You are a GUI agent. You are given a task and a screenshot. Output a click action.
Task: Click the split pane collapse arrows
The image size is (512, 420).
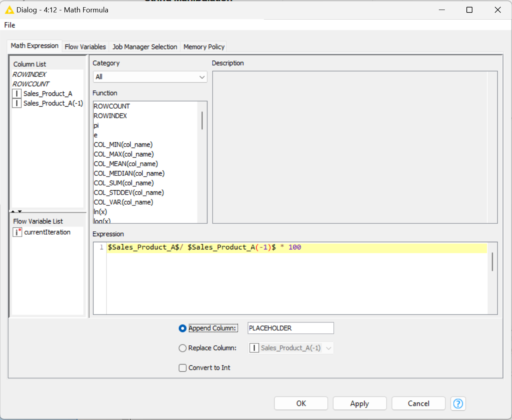tap(16, 211)
